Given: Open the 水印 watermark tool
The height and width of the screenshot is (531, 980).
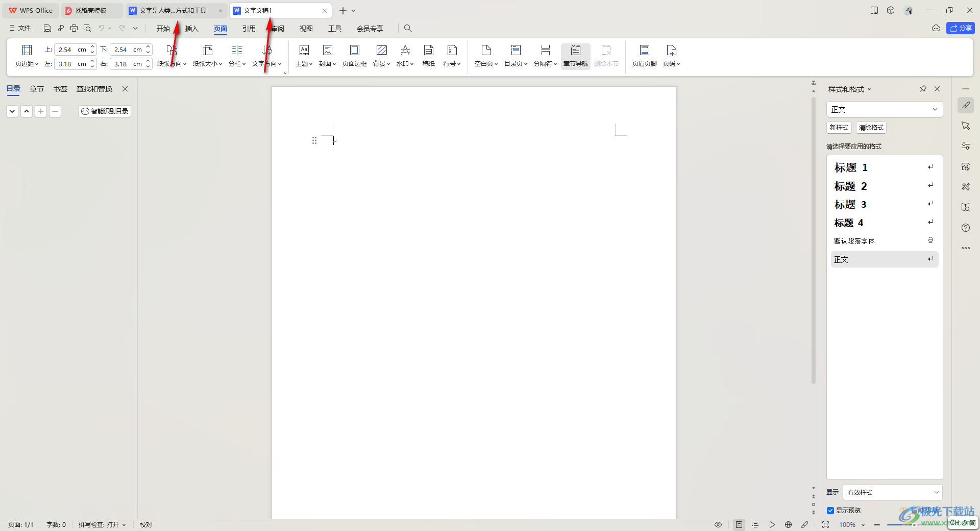Looking at the screenshot, I should pyautogui.click(x=405, y=56).
